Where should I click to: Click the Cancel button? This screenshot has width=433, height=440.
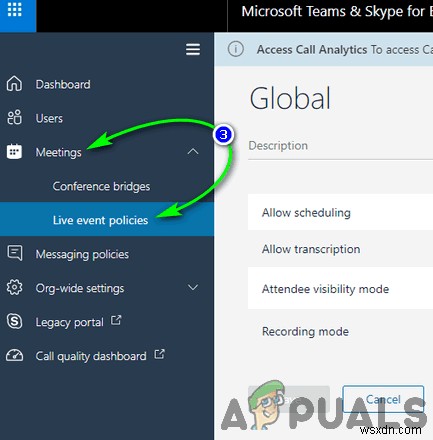[x=383, y=399]
